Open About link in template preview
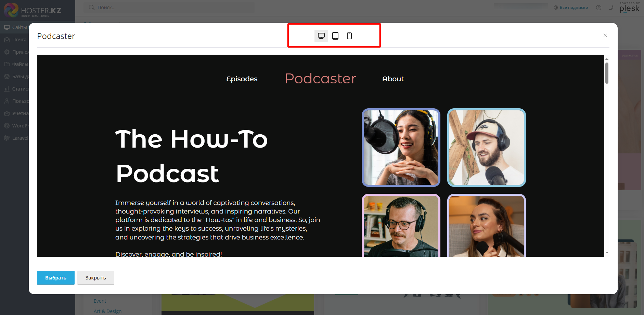The height and width of the screenshot is (315, 644). [x=393, y=79]
